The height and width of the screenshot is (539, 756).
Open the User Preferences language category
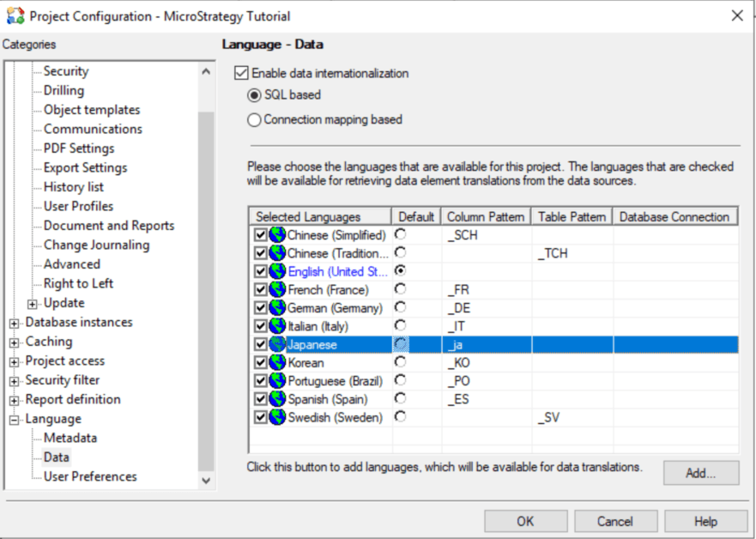(90, 476)
